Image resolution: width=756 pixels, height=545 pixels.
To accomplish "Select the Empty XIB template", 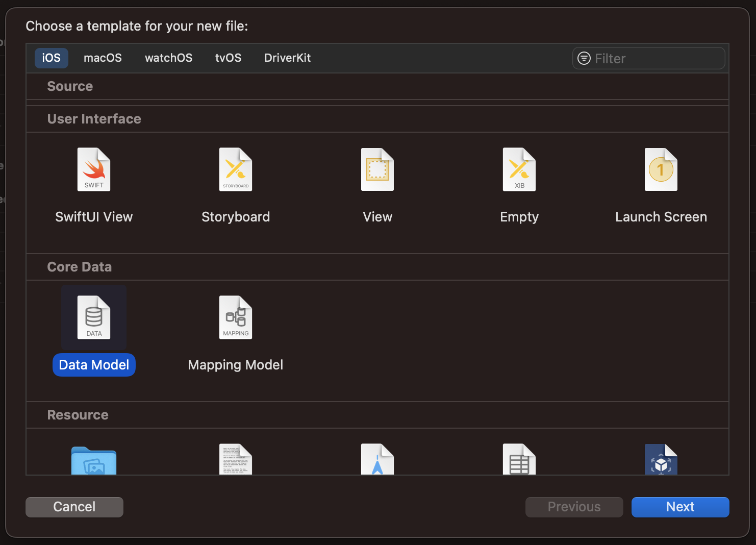I will 519,169.
